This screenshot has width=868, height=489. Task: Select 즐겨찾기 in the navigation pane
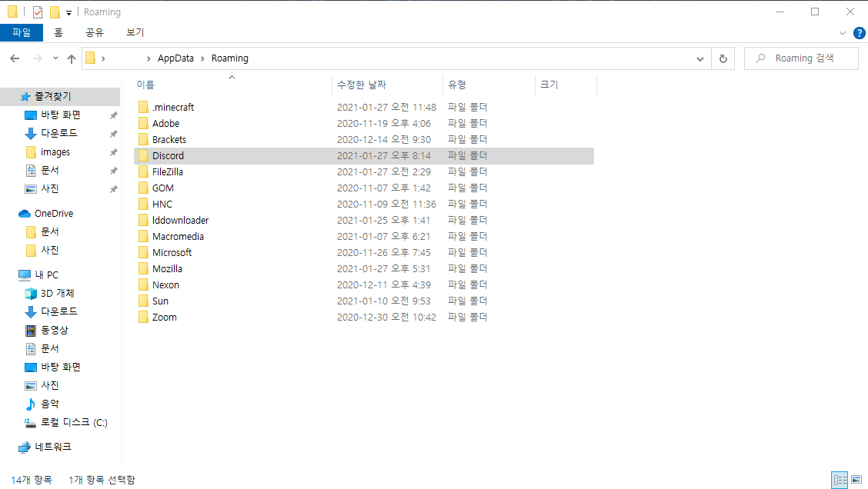[x=60, y=96]
